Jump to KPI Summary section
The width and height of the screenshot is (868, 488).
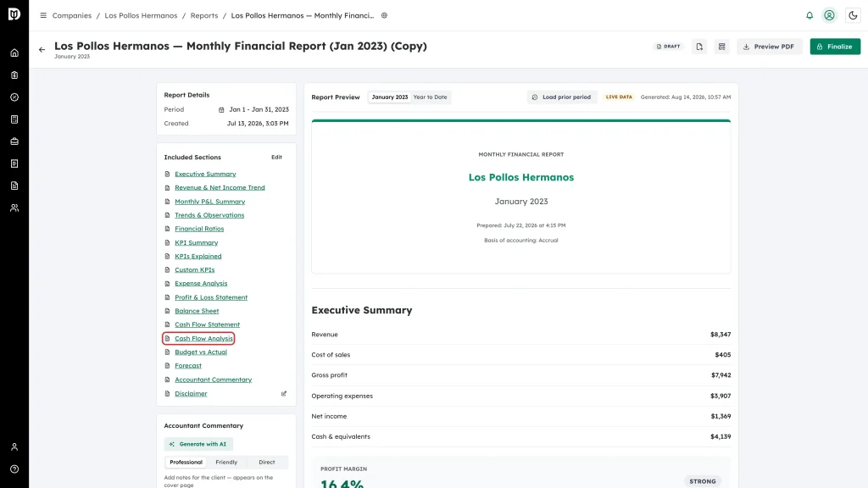pos(197,242)
